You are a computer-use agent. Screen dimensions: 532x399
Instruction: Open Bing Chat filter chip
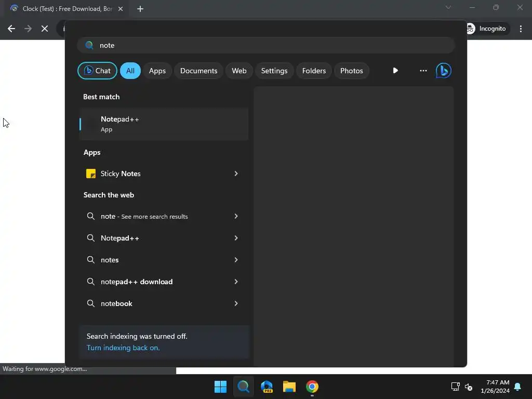[97, 71]
